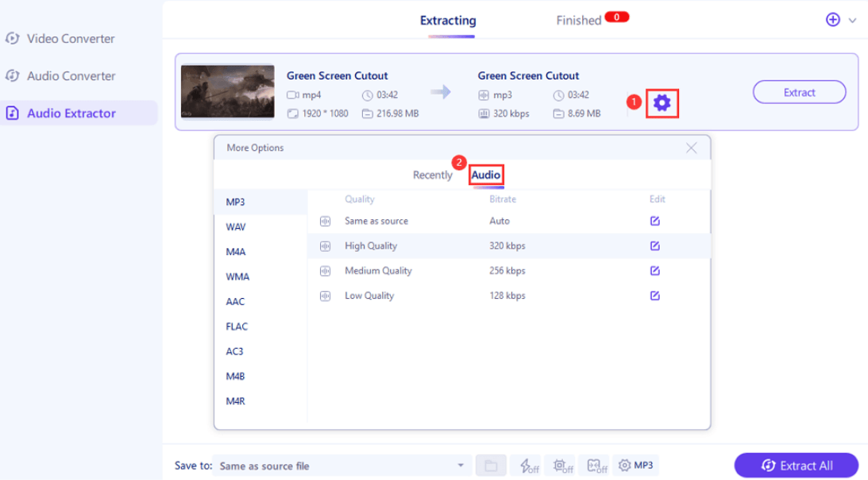
Task: Select the Same as source quality row
Action: point(509,221)
